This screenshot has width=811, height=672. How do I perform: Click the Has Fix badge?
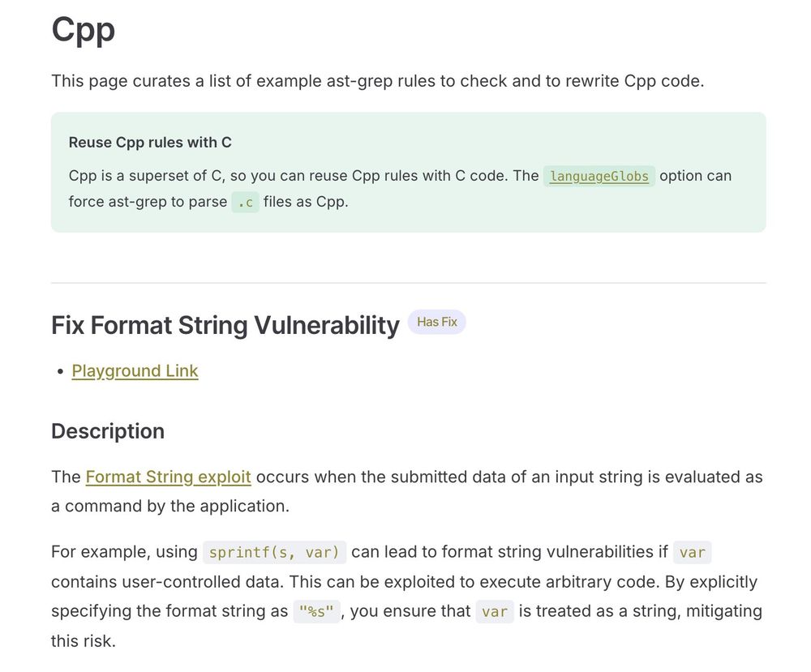pos(437,322)
